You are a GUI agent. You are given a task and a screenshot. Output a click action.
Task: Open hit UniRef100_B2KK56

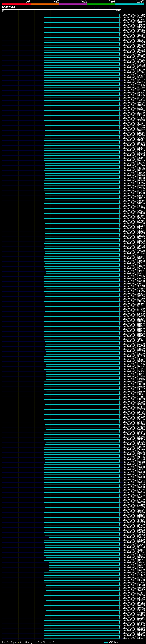(134, 27)
